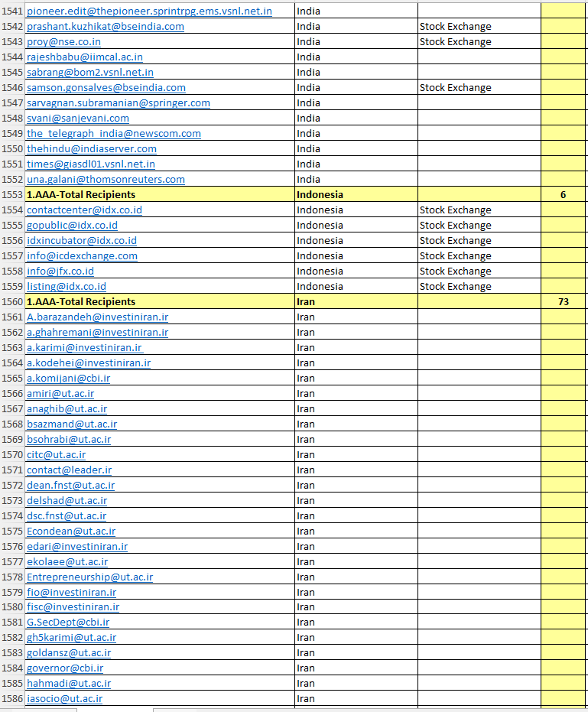
Task: Select the Indonesia total recipients label cell
Action: [x=160, y=194]
